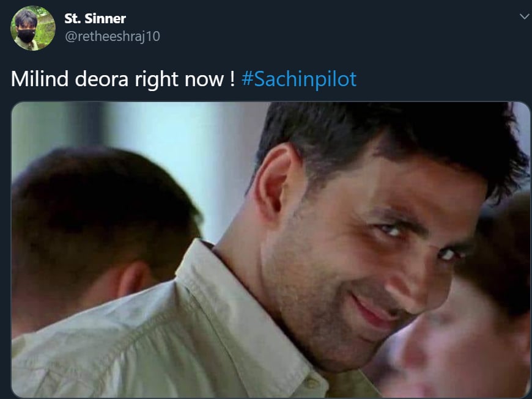Open the @retheeshraj10 handle profile
The image size is (532, 399).
[x=112, y=37]
